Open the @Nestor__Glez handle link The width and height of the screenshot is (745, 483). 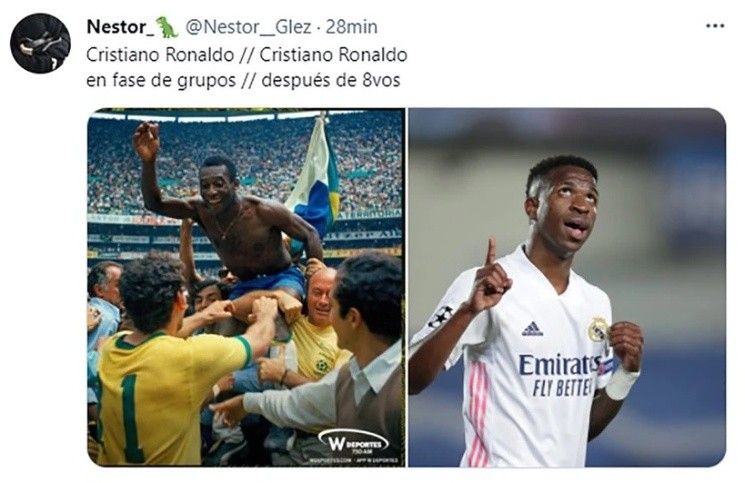[x=248, y=27]
